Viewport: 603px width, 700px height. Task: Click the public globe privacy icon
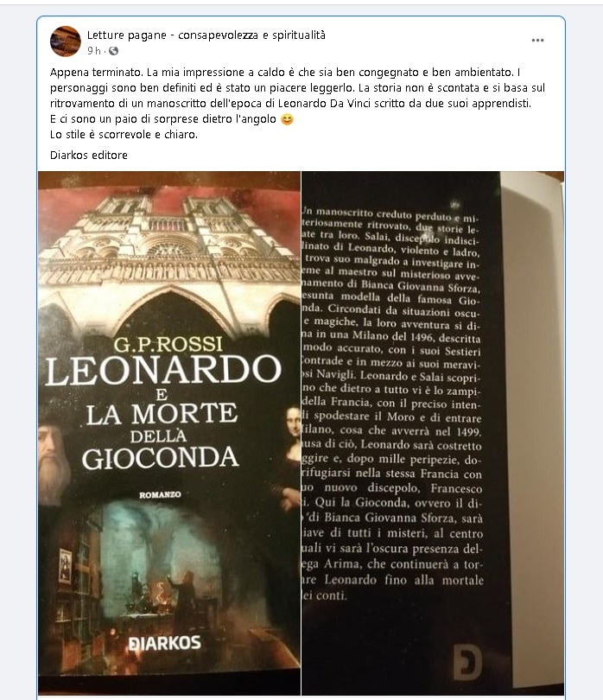click(114, 51)
